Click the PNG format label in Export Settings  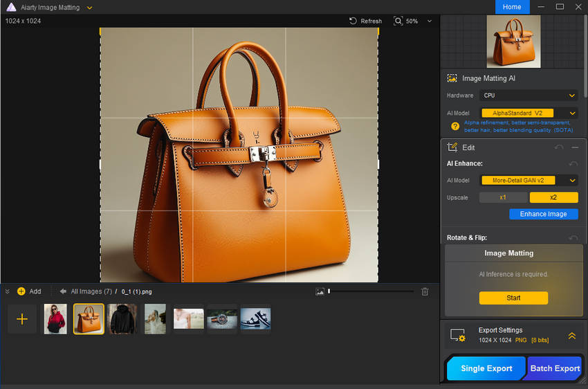click(520, 341)
